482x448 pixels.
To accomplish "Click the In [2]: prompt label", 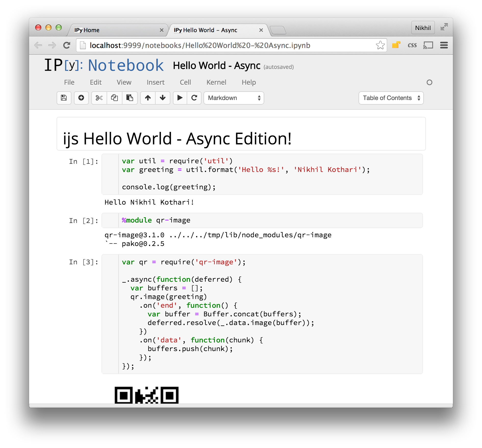I will click(x=84, y=221).
